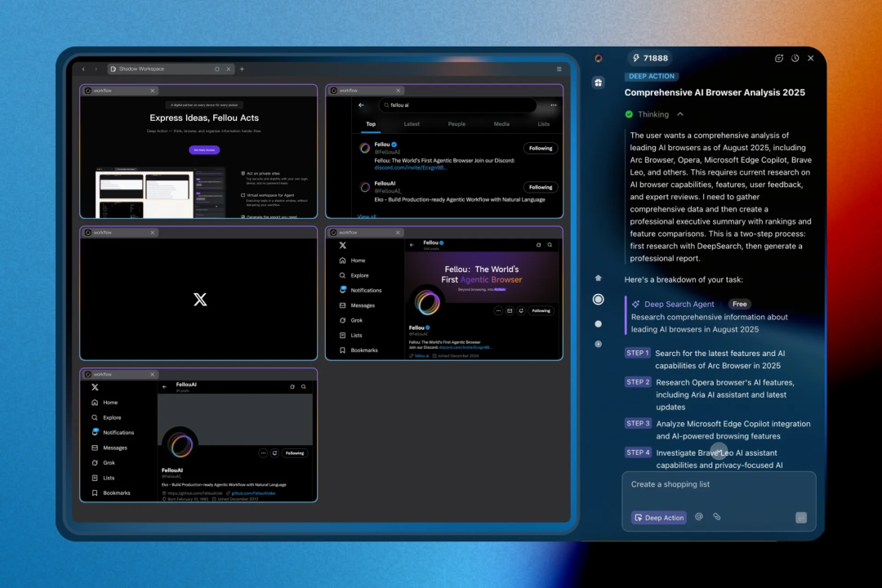
Task: Click the Deep Search Agent link
Action: [x=679, y=304]
